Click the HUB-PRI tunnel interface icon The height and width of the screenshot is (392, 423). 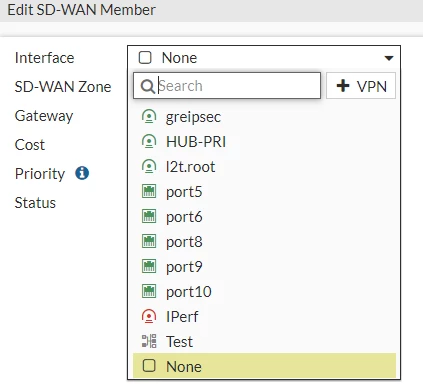(149, 142)
